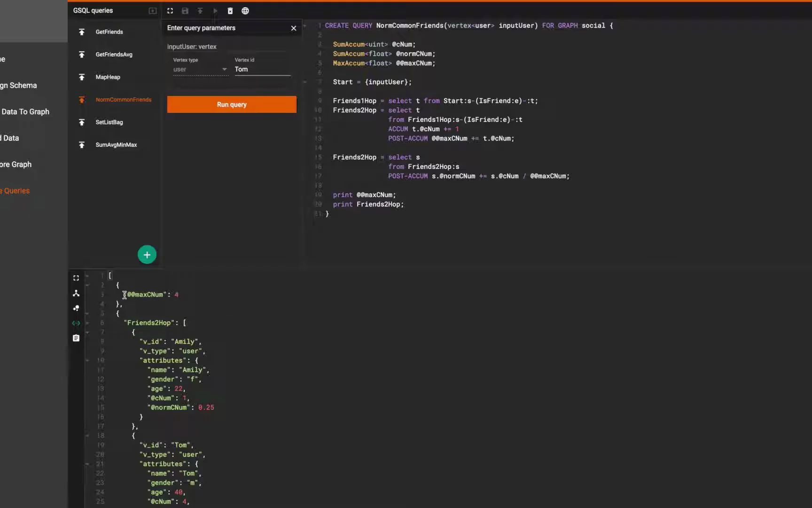Click the green add query button
The width and height of the screenshot is (812, 508).
point(147,255)
